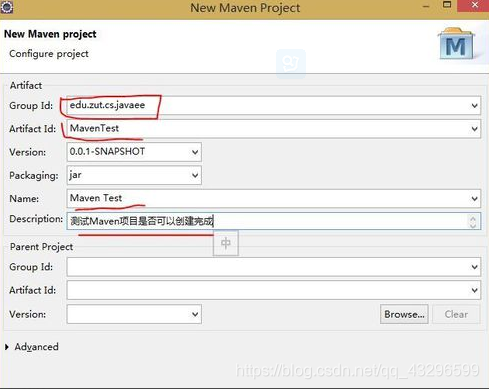Click the Parent Project group heading
This screenshot has width=489, height=389.
(41, 247)
